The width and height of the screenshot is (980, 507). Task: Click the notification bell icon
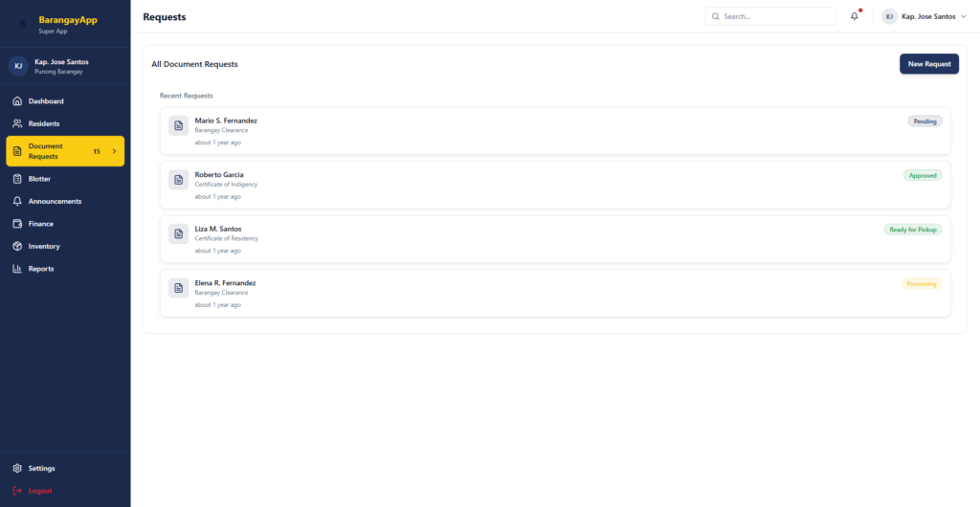click(855, 16)
